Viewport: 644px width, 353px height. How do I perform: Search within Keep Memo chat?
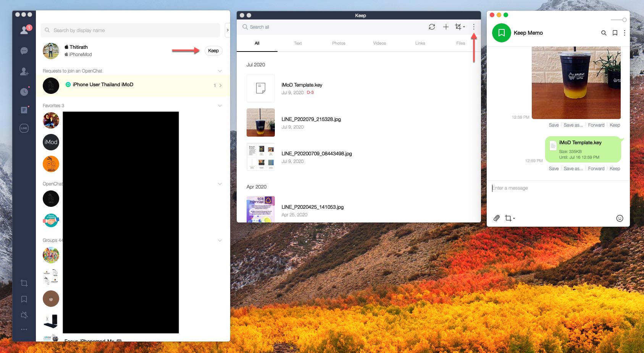point(604,33)
